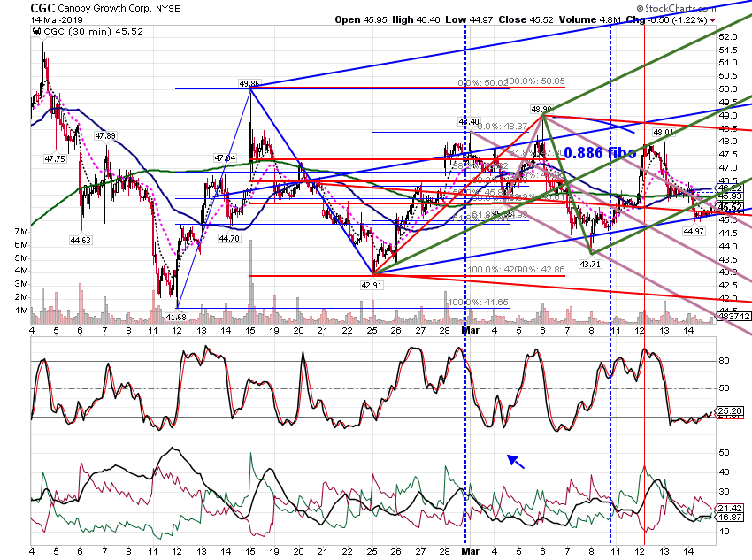Select the 48.90 high price label
752x560 pixels.
tap(541, 110)
